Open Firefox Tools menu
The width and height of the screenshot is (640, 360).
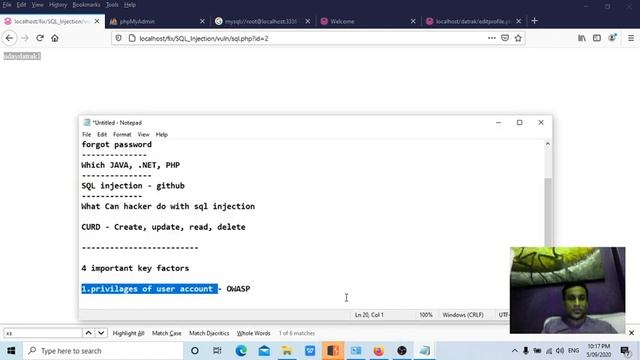click(x=112, y=5)
